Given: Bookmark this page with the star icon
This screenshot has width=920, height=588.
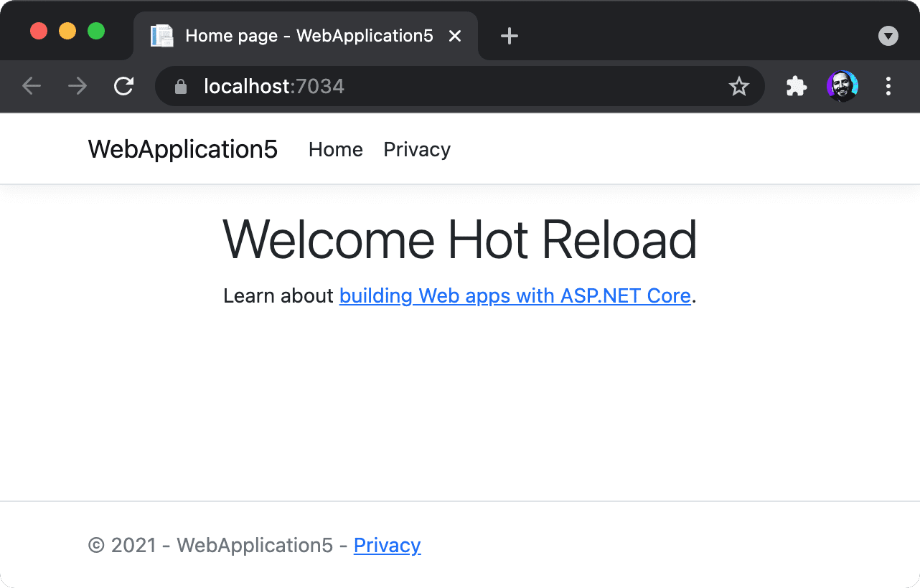Looking at the screenshot, I should 738,87.
